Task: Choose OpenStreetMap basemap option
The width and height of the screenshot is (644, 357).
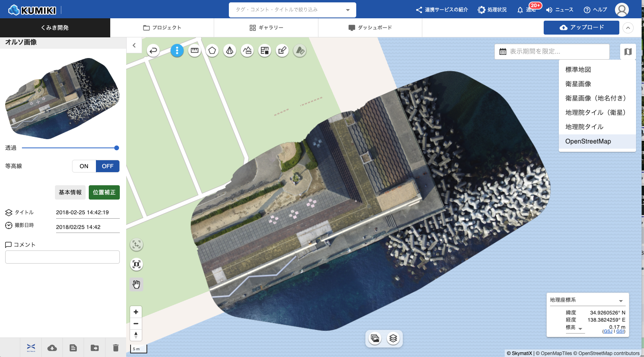Action: pyautogui.click(x=588, y=142)
